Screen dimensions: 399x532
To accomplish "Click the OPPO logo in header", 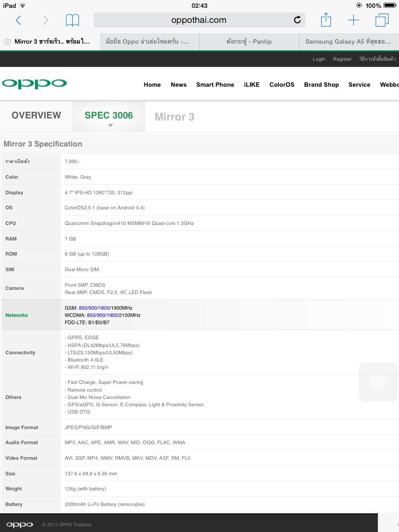I will [34, 84].
